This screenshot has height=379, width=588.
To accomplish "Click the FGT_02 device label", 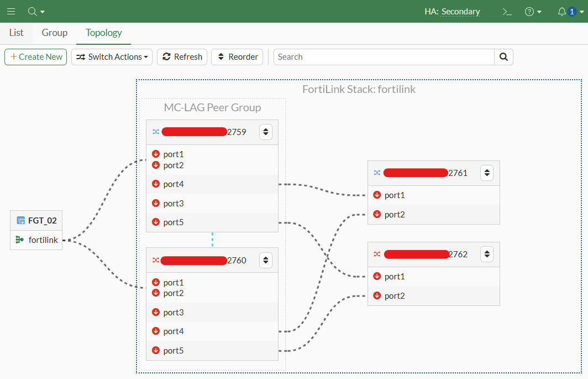I will (x=43, y=221).
